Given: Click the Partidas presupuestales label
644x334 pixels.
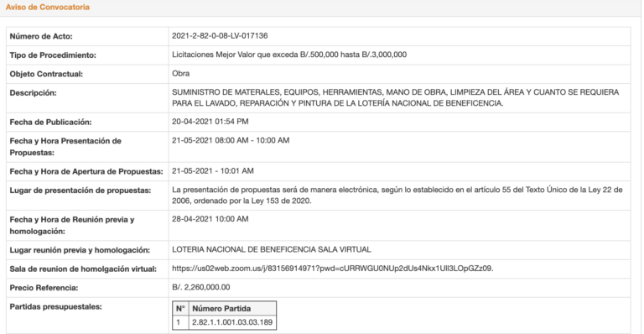Looking at the screenshot, I should (56, 306).
